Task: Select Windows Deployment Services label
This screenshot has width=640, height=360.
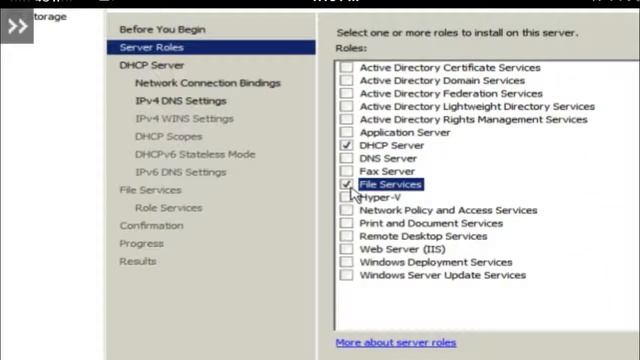Action: point(436,262)
